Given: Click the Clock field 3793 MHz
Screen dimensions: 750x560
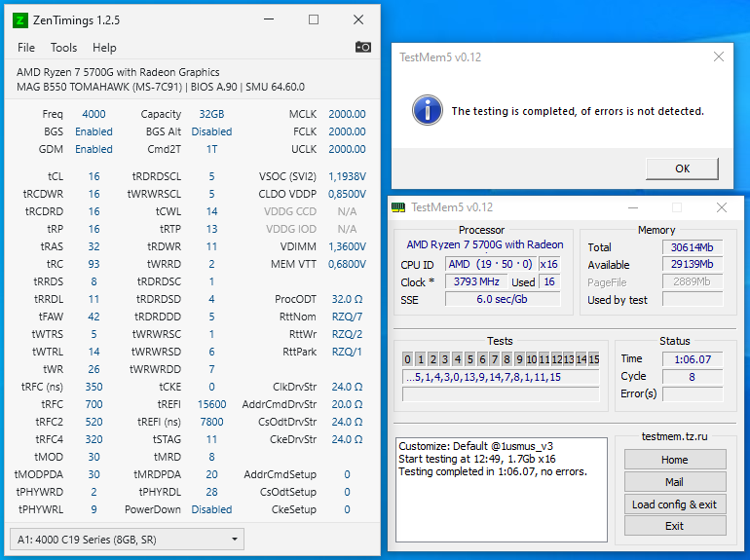Looking at the screenshot, I should (x=476, y=281).
